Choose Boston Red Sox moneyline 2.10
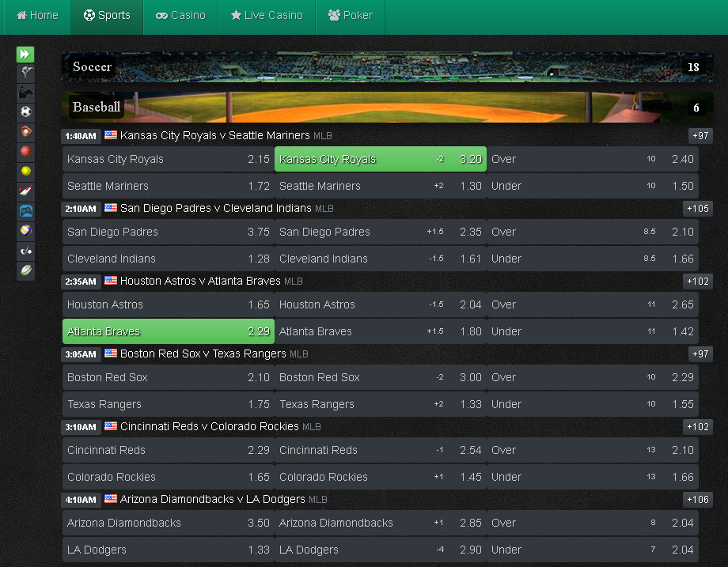This screenshot has width=728, height=567. [169, 378]
